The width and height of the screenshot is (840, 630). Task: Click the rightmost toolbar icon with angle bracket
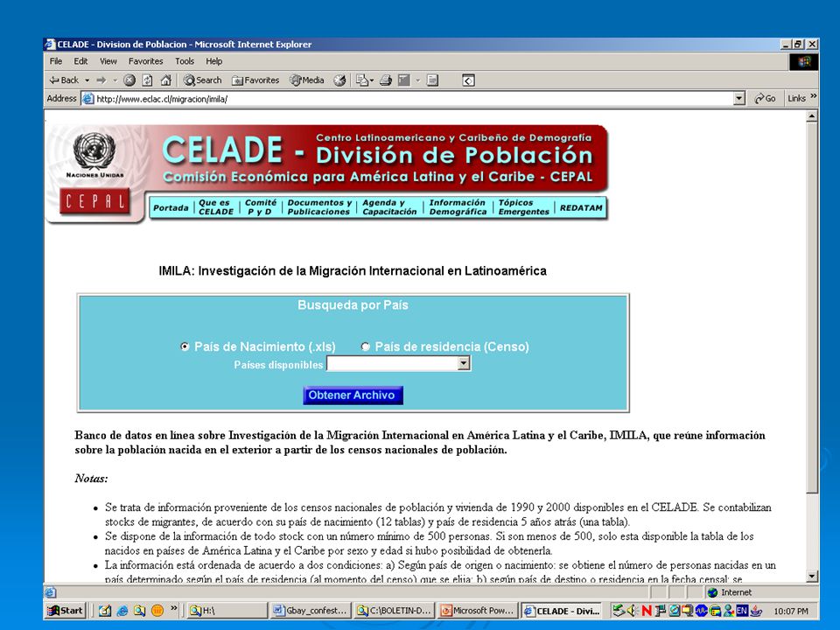[x=468, y=80]
